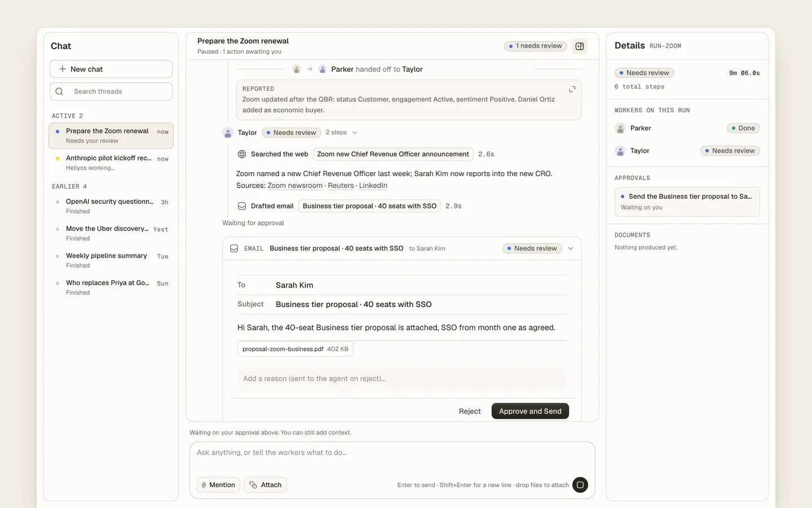Click the envelope icon beside Drafted email
Viewport: 812px width, 508px height.
click(x=242, y=206)
